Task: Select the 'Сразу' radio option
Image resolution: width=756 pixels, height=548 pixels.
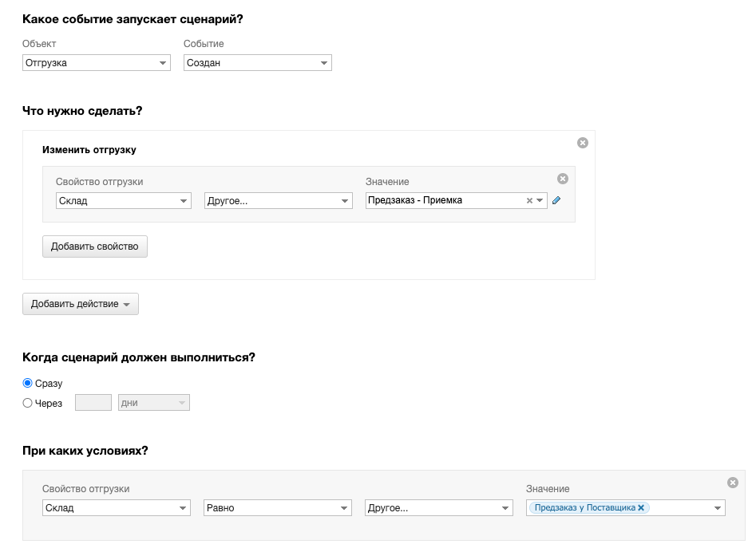Action: pyautogui.click(x=28, y=384)
